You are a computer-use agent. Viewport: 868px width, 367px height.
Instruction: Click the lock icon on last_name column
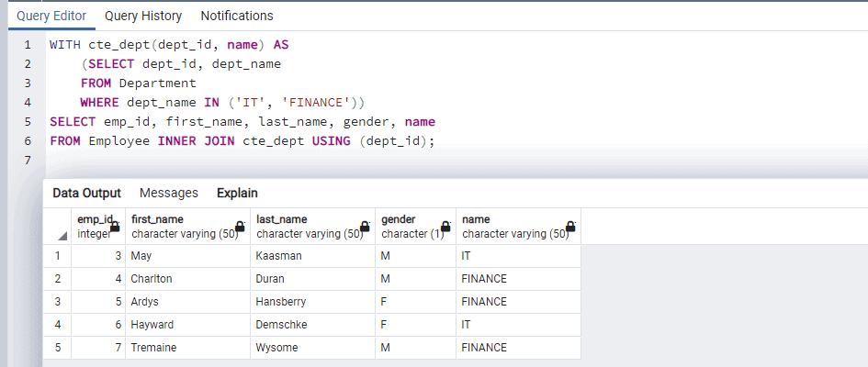coord(365,227)
